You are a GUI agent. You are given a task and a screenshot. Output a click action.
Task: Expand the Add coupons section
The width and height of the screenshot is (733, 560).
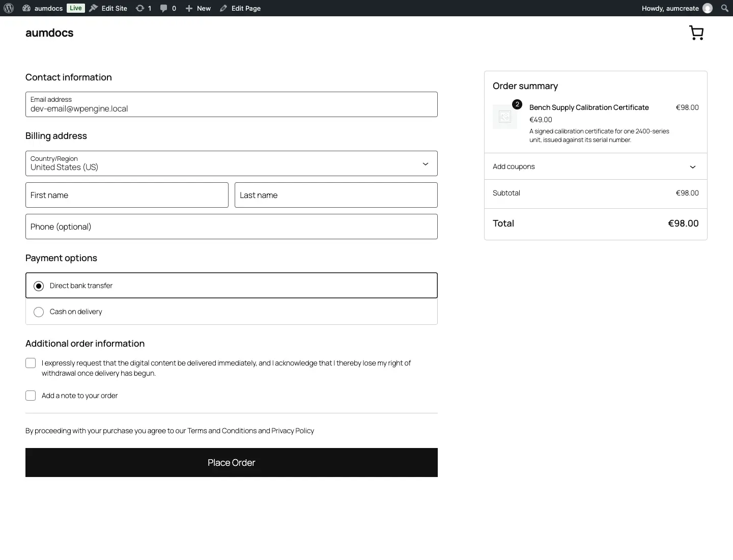[596, 166]
